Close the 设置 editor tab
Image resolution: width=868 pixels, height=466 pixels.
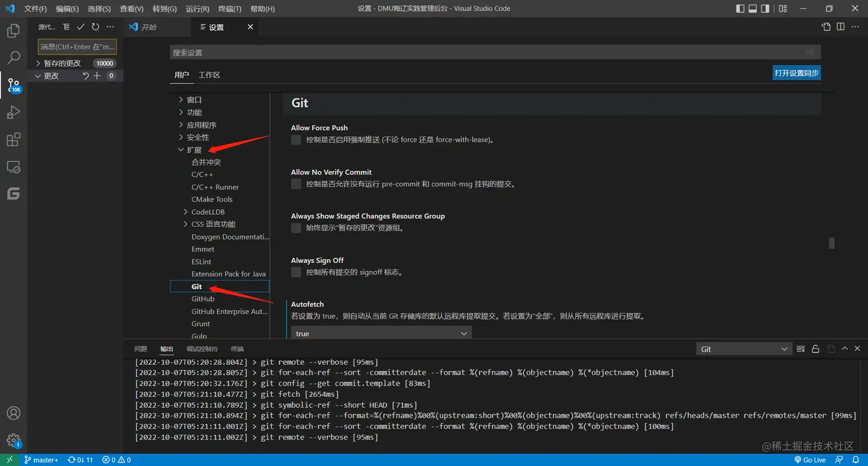point(250,27)
